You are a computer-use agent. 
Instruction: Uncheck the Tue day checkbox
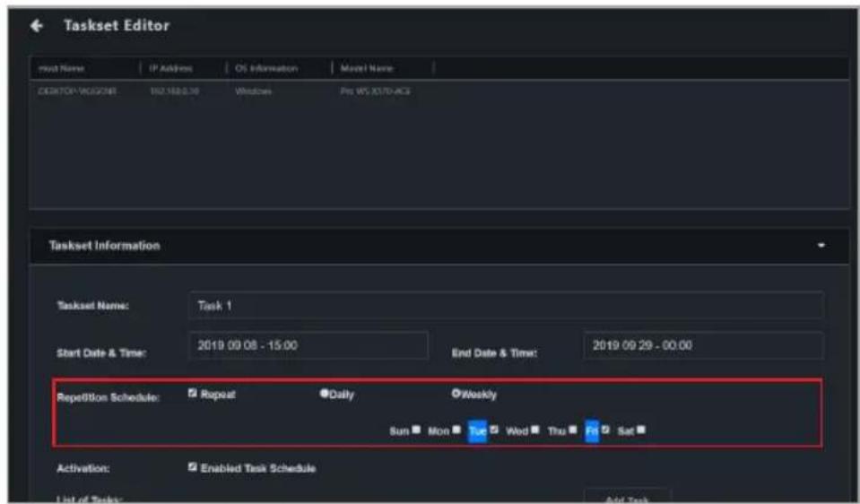pos(494,430)
